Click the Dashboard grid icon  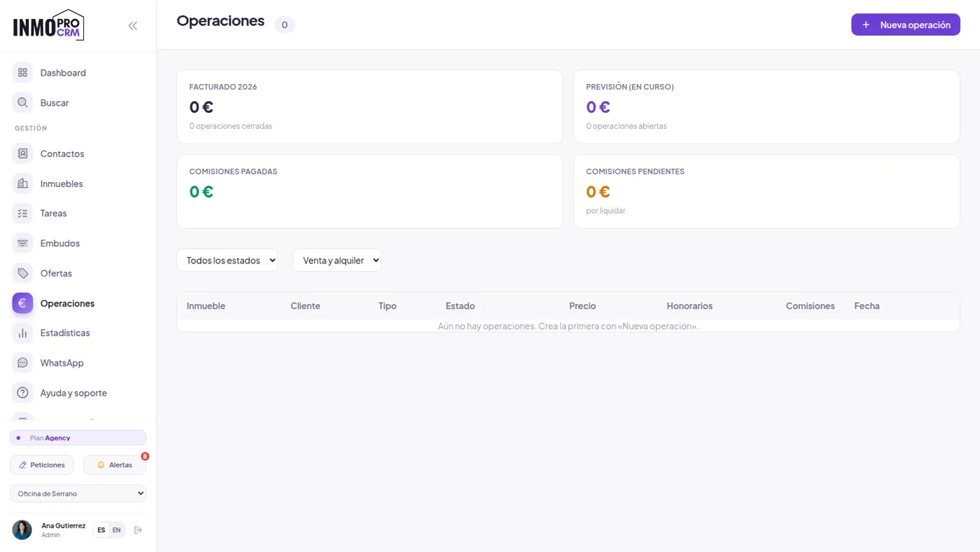click(22, 73)
